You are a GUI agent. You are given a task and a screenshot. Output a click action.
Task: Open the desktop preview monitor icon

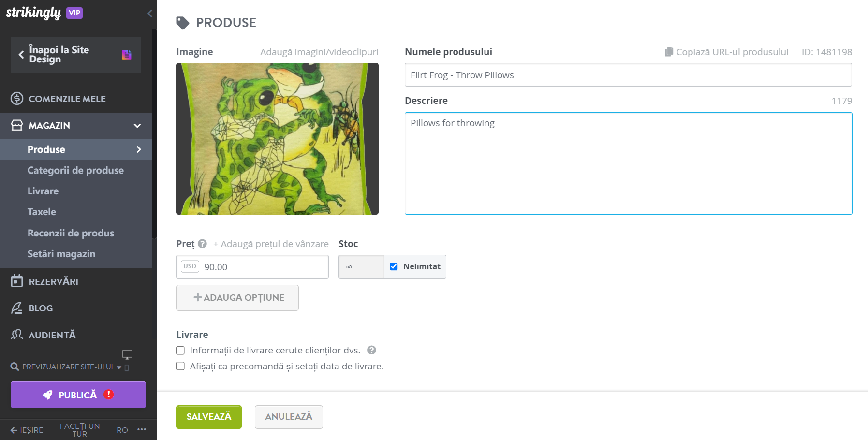[x=127, y=355]
